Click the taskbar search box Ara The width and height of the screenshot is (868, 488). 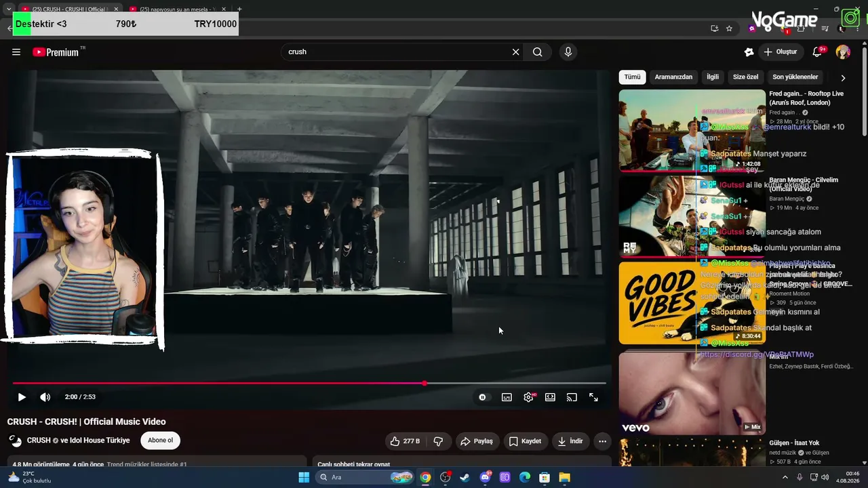[366, 478]
